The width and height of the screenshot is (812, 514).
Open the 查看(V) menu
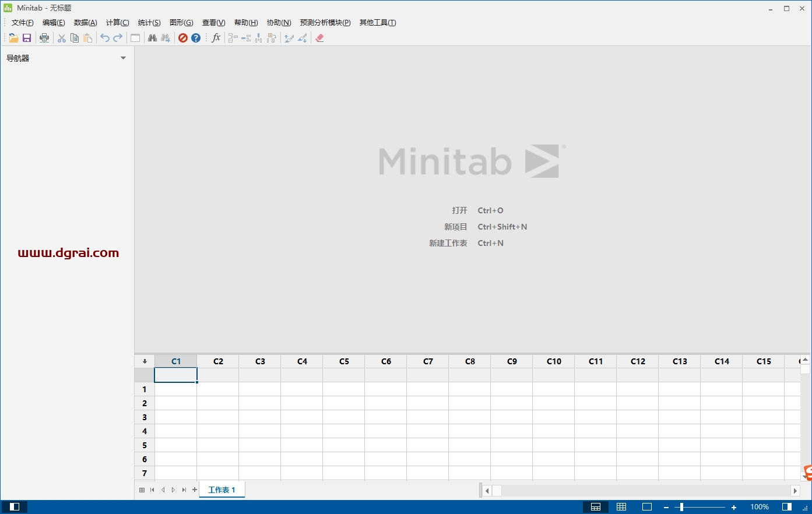(x=213, y=23)
